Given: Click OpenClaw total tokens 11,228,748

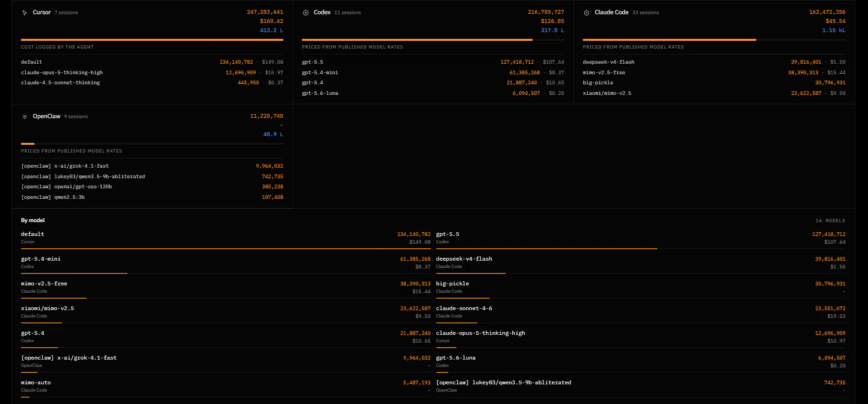Looking at the screenshot, I should [266, 116].
